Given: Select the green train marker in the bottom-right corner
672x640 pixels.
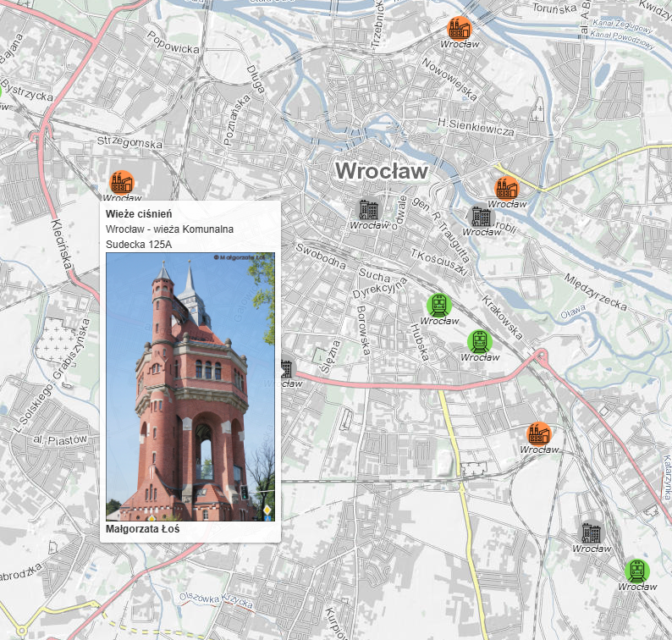Looking at the screenshot, I should [x=636, y=571].
